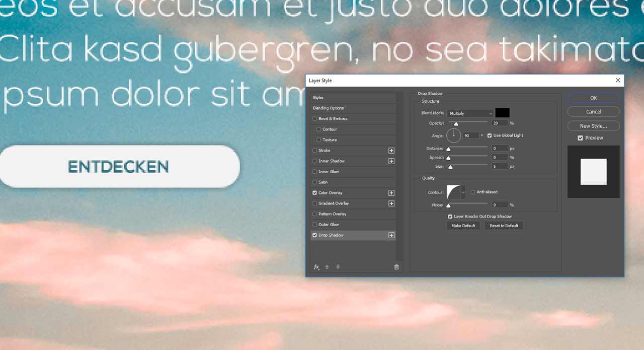Image resolution: width=644 pixels, height=350 pixels.
Task: Add another Color Overlay with plus icon
Action: click(x=391, y=193)
